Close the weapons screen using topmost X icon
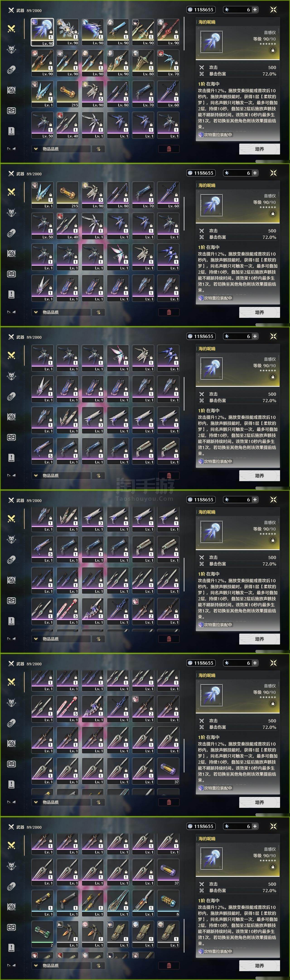 click(273, 10)
